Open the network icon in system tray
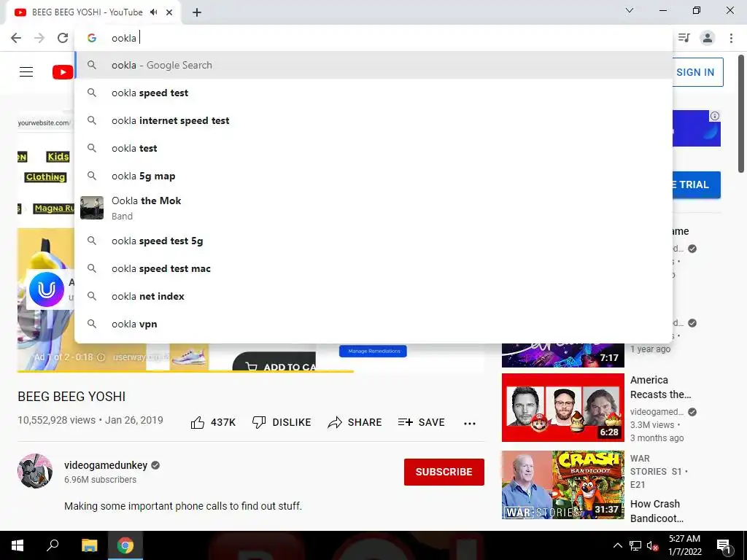This screenshot has width=747, height=560. [635, 545]
